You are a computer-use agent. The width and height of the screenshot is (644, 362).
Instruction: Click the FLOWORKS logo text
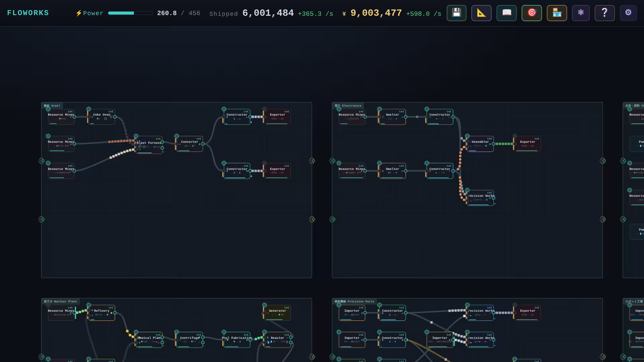(28, 13)
